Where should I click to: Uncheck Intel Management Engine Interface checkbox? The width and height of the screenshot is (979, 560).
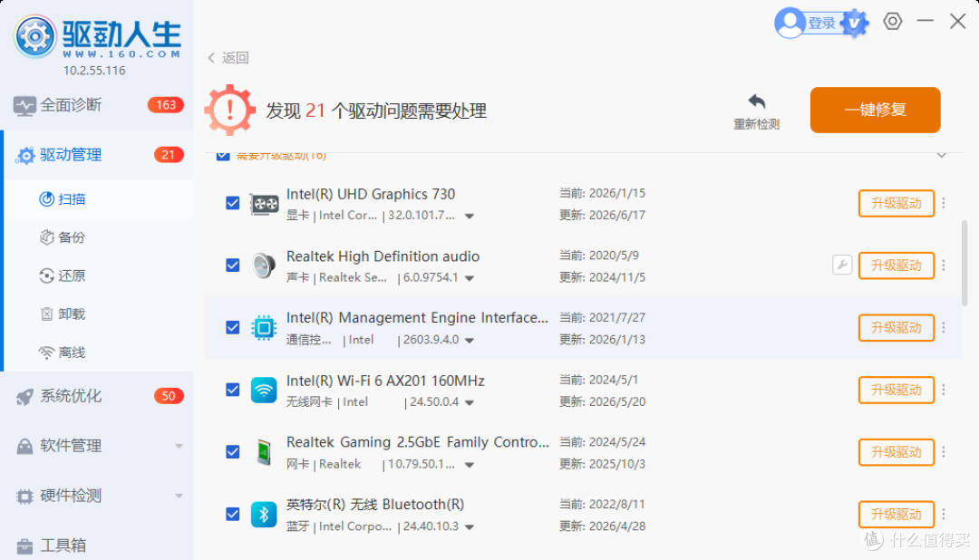pyautogui.click(x=233, y=328)
